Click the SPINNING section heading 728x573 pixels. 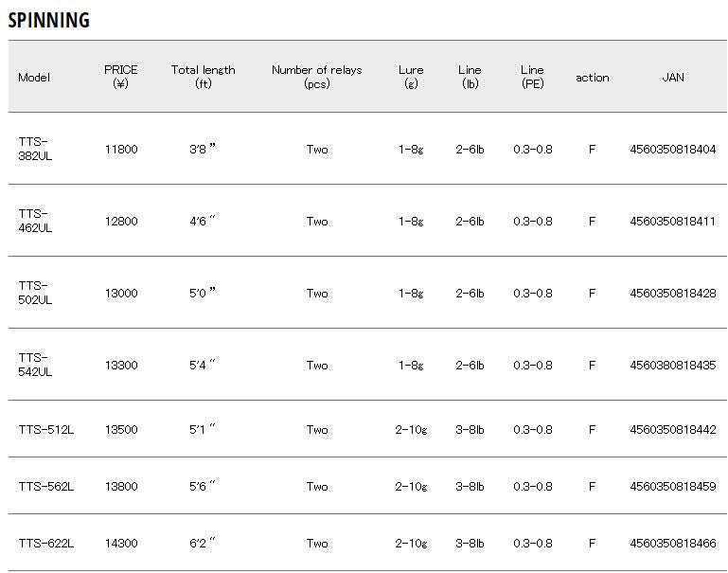pyautogui.click(x=49, y=20)
